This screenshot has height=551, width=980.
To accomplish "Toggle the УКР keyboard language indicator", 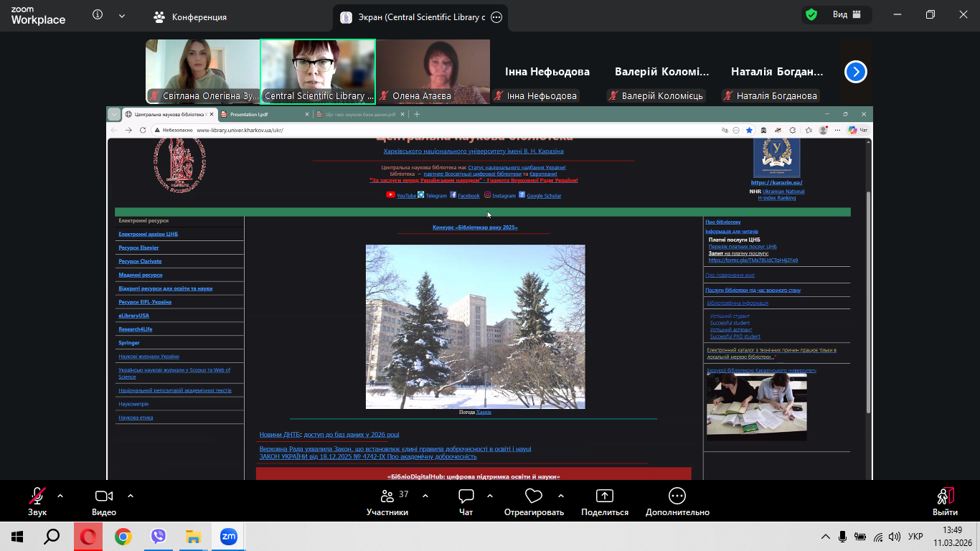I will 915,537.
